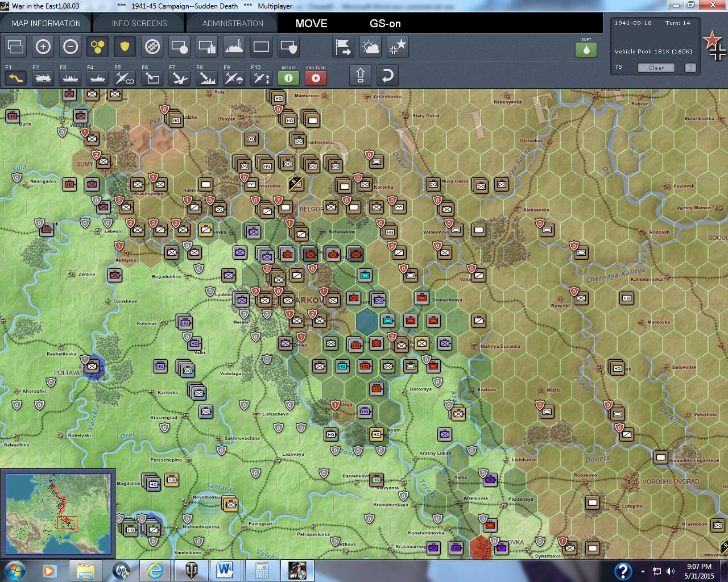The width and height of the screenshot is (728, 582).
Task: Open File Explorer from taskbar
Action: click(86, 571)
